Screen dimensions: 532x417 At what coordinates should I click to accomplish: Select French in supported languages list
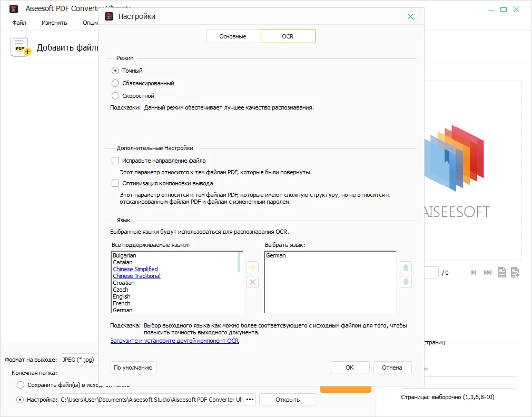(122, 303)
